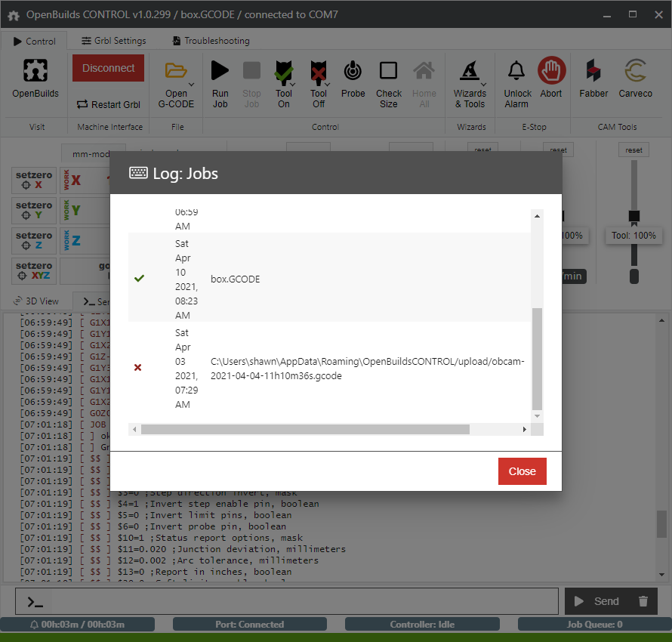672x642 pixels.
Task: Click the Home All icon
Action: pyautogui.click(x=424, y=79)
